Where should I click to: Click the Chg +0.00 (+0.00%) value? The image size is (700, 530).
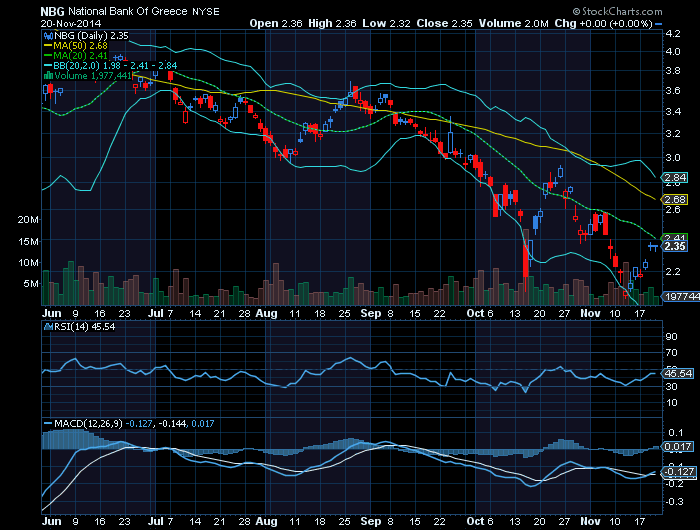(604, 23)
